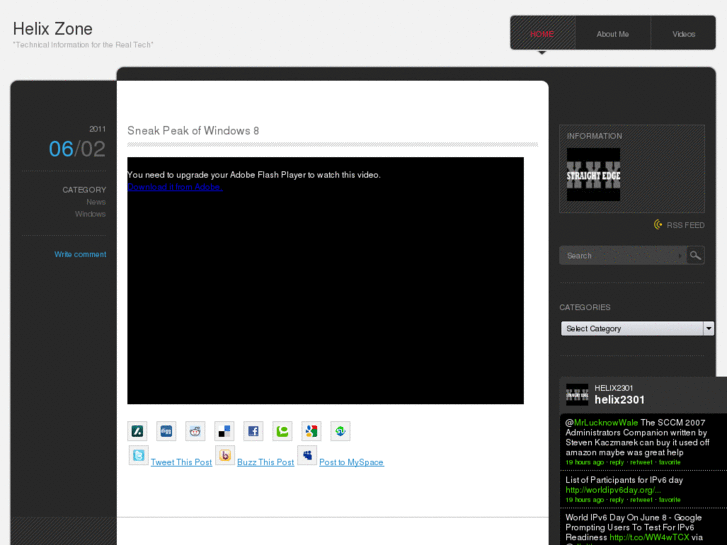Image resolution: width=727 pixels, height=545 pixels.
Task: Share post on Technorati
Action: (x=282, y=431)
